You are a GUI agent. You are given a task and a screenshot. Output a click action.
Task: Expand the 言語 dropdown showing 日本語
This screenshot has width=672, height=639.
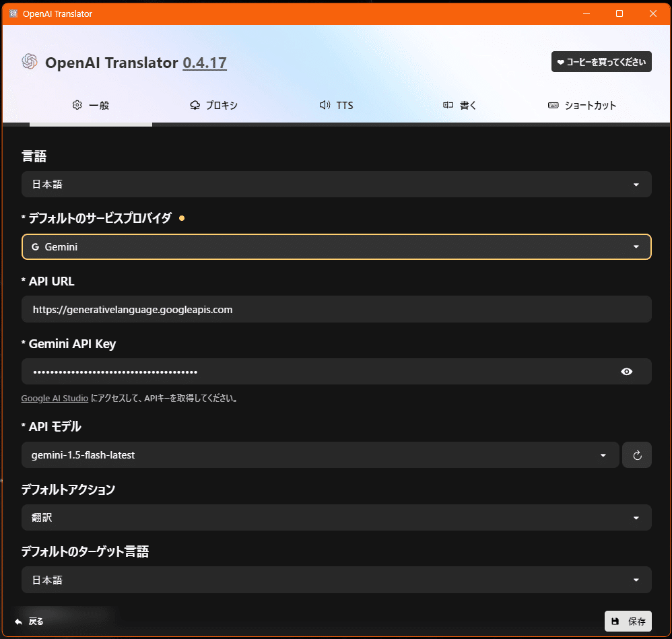(x=337, y=184)
